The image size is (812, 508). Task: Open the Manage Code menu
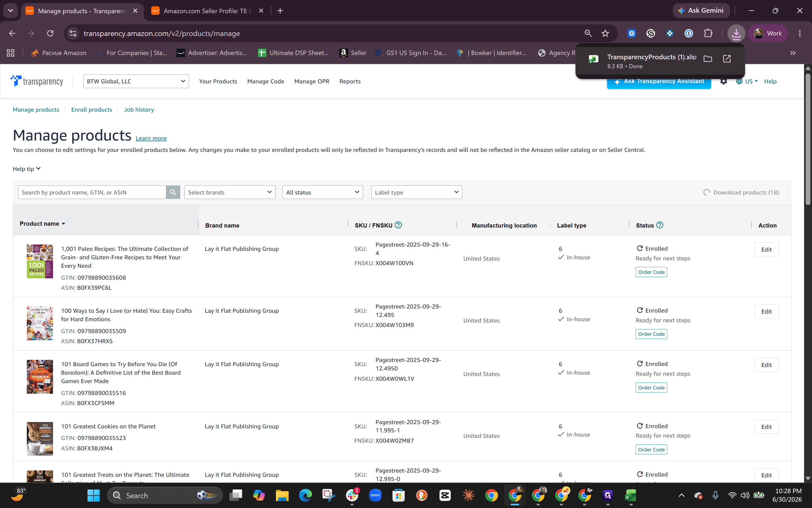tap(265, 81)
